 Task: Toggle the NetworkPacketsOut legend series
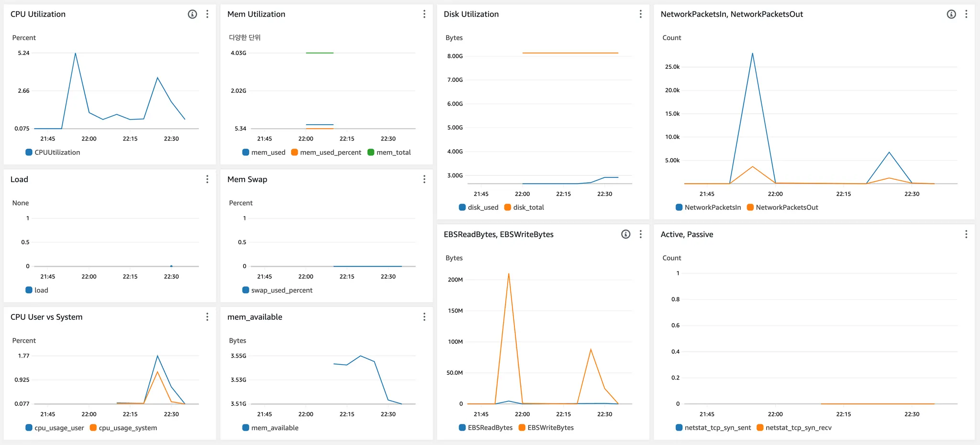tap(787, 207)
